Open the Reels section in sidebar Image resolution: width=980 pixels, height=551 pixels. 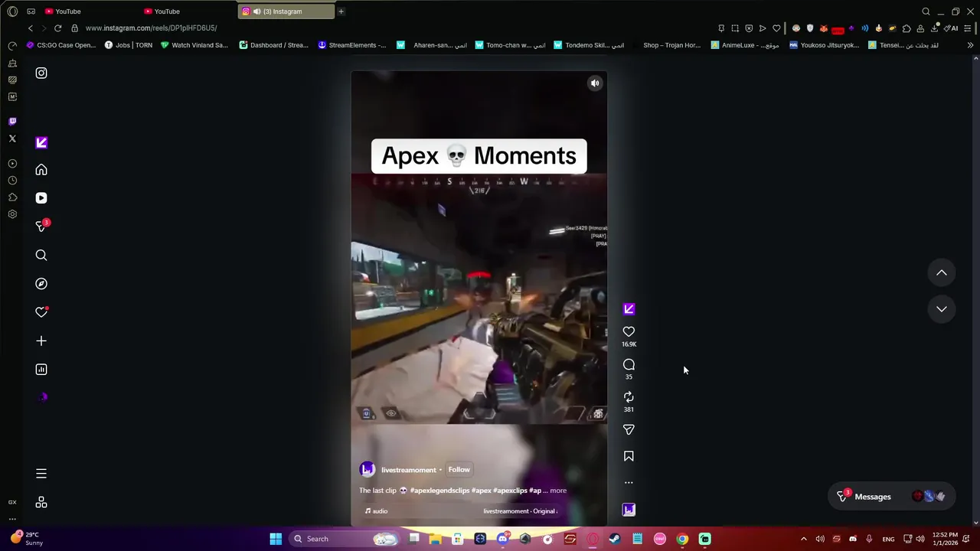coord(41,198)
